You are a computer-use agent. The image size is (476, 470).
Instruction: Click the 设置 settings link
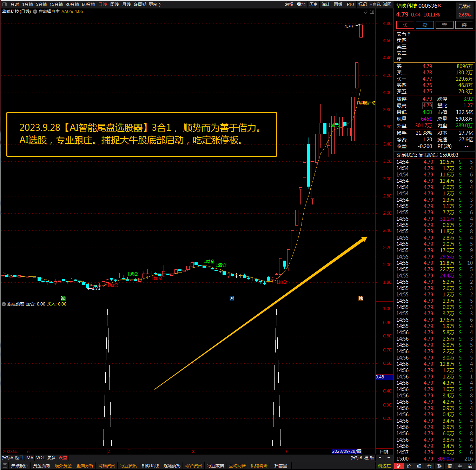(63, 458)
